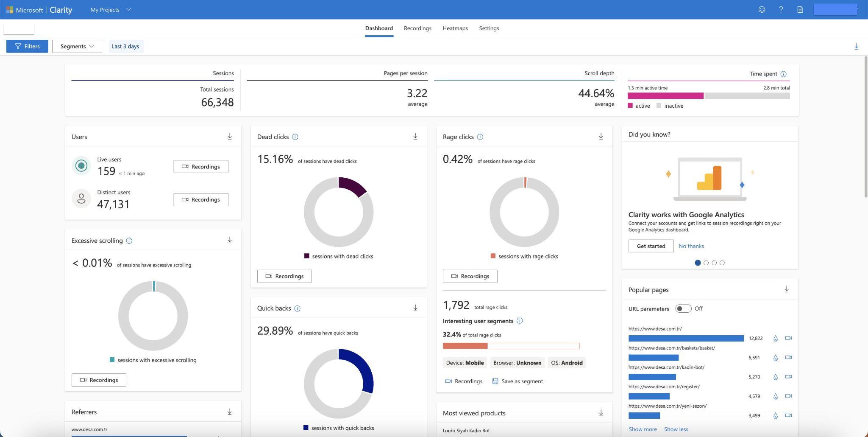View Recordings for Distinct users

[201, 199]
